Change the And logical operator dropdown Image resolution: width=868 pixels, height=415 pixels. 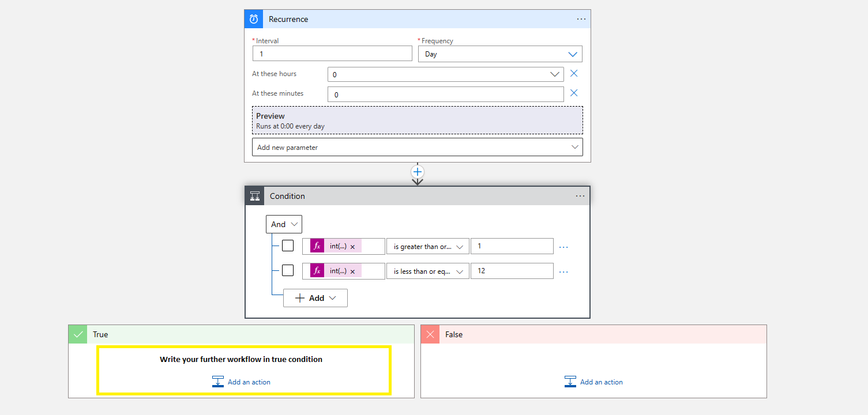click(x=284, y=224)
